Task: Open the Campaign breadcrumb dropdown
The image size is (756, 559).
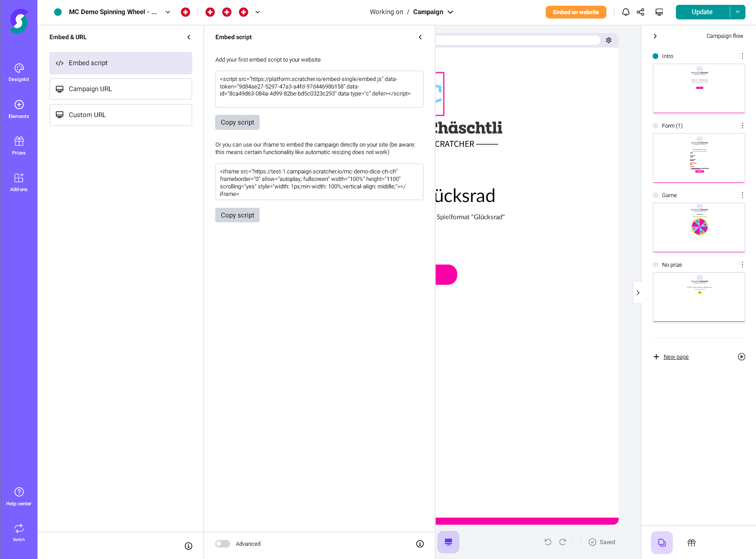Action: pos(450,12)
